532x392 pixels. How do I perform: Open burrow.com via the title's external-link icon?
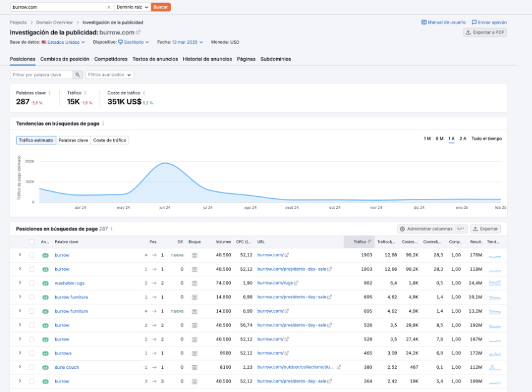[x=138, y=33]
